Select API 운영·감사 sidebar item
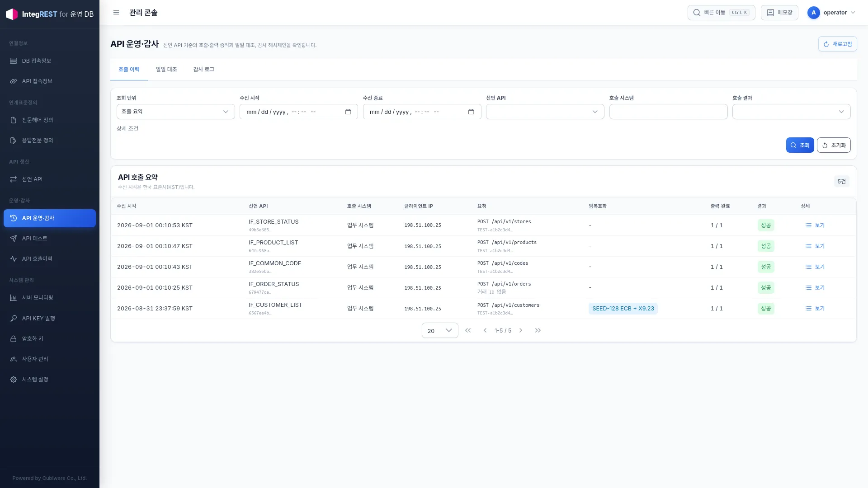 tap(50, 218)
